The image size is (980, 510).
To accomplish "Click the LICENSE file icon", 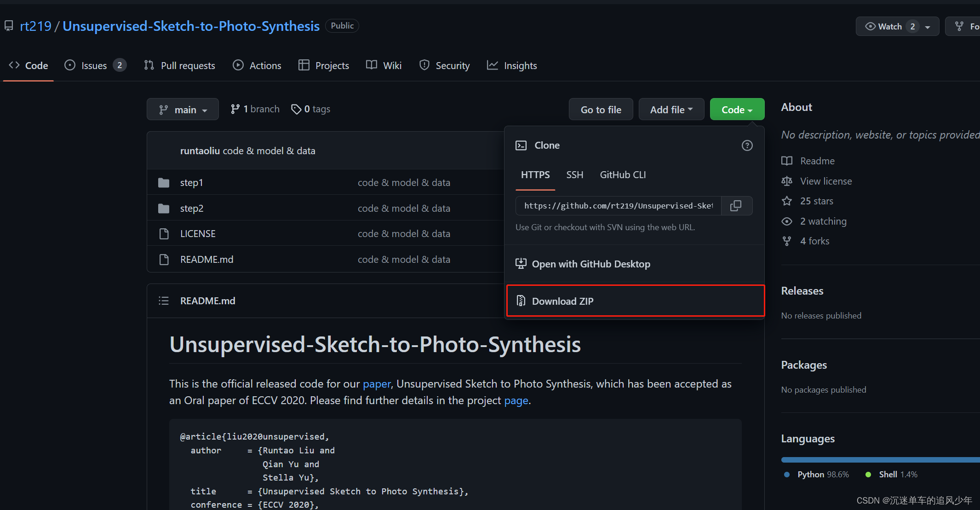I will [x=164, y=234].
